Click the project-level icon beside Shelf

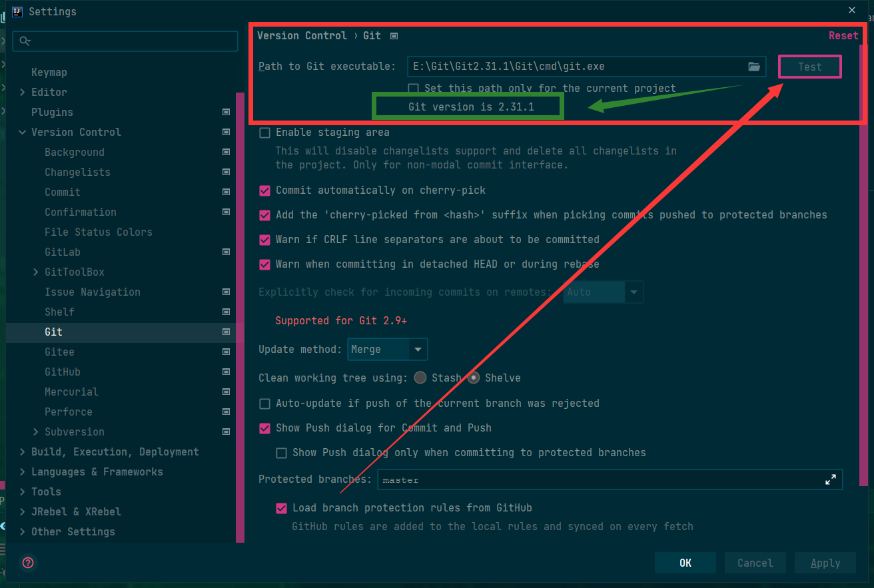pyautogui.click(x=226, y=312)
